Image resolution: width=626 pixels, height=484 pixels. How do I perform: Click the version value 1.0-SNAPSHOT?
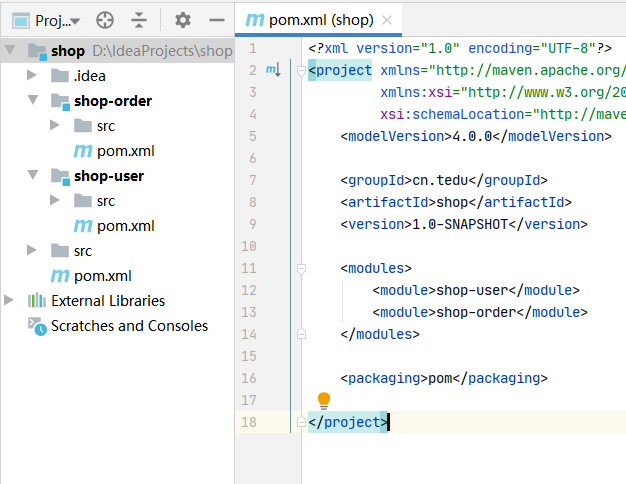[x=460, y=224]
